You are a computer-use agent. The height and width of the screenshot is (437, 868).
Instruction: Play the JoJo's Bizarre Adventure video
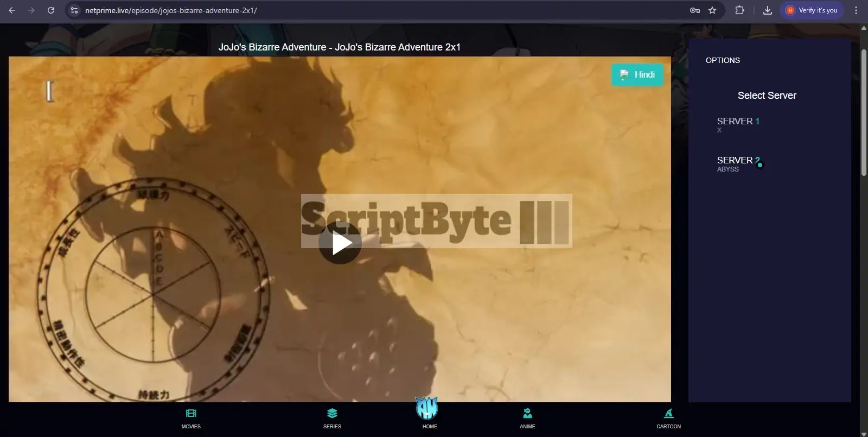pyautogui.click(x=340, y=243)
